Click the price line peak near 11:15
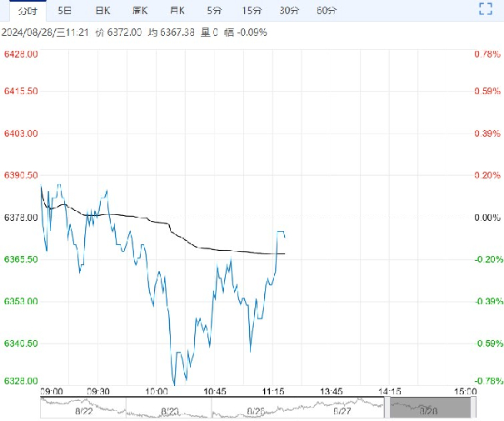504x421 pixels. (281, 231)
